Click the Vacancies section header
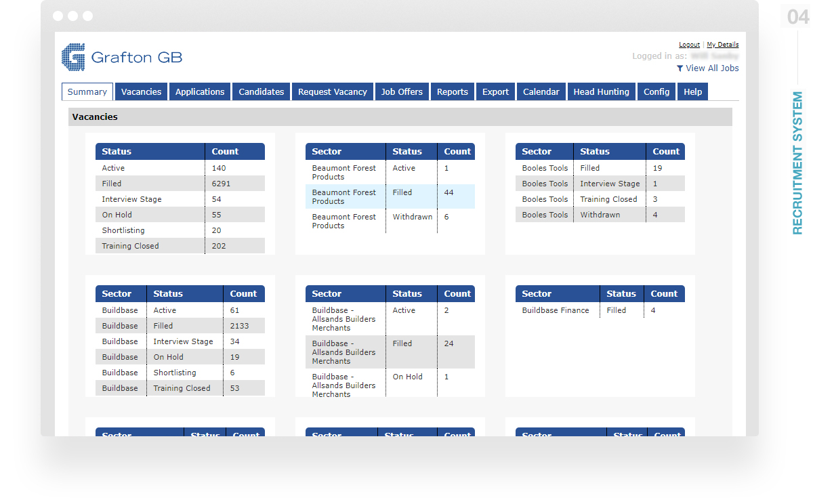The image size is (813, 504). click(x=400, y=117)
